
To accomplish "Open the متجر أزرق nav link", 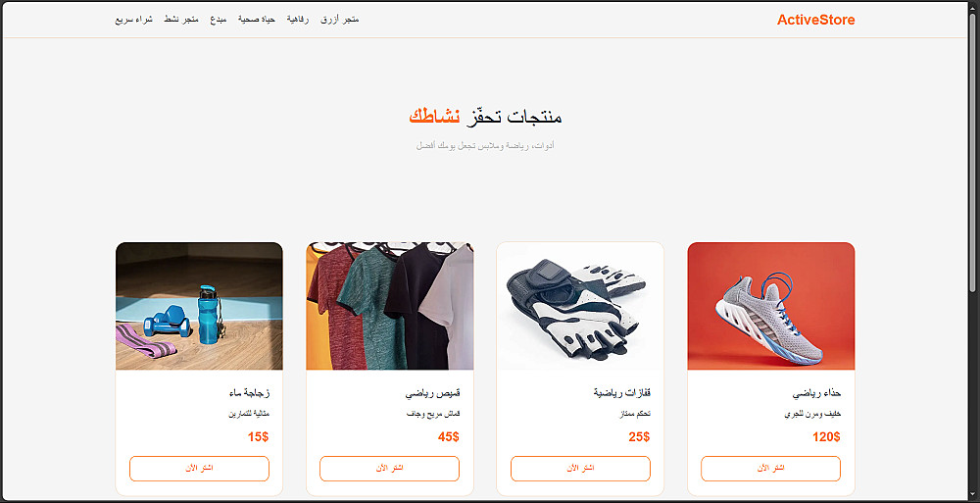I will (339, 20).
